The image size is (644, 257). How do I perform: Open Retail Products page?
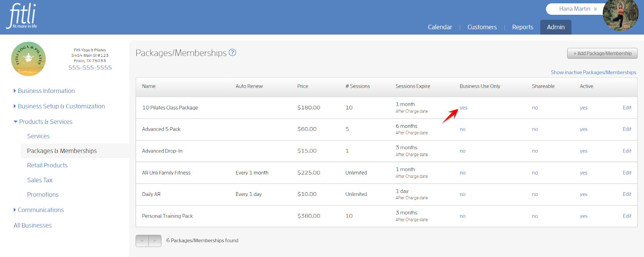(x=47, y=165)
